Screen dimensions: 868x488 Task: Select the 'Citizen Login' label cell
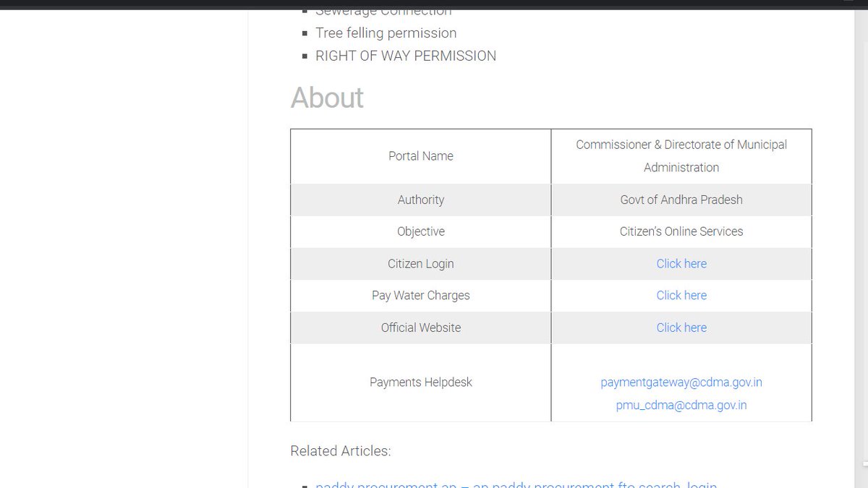pos(421,264)
